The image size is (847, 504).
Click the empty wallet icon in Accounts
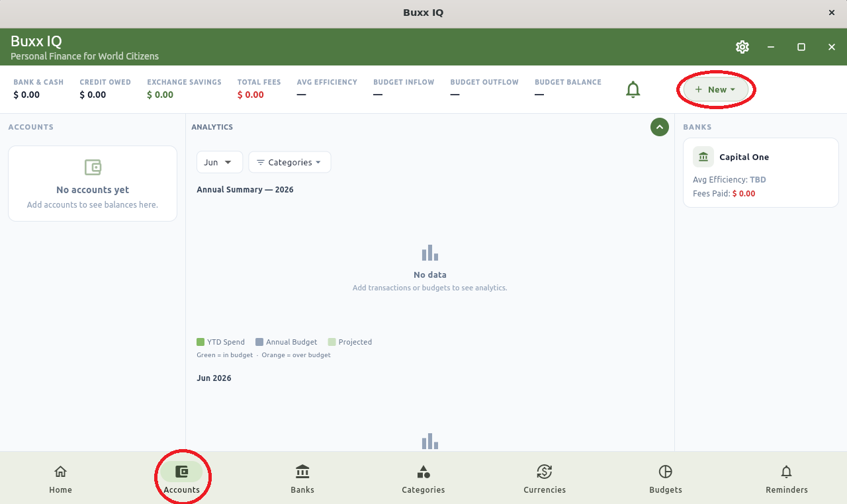[93, 167]
